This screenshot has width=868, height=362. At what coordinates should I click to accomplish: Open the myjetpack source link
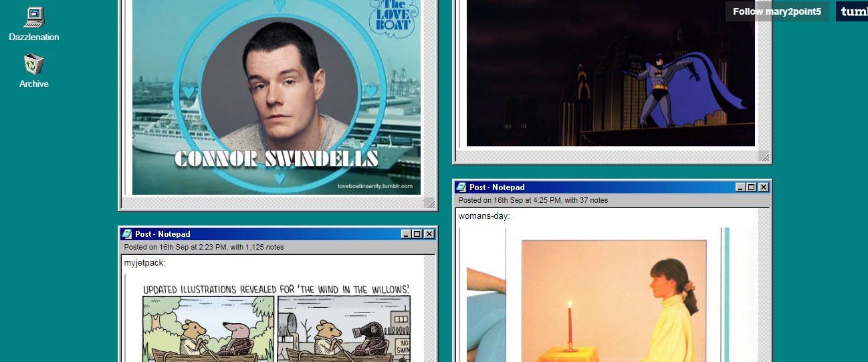[144, 263]
